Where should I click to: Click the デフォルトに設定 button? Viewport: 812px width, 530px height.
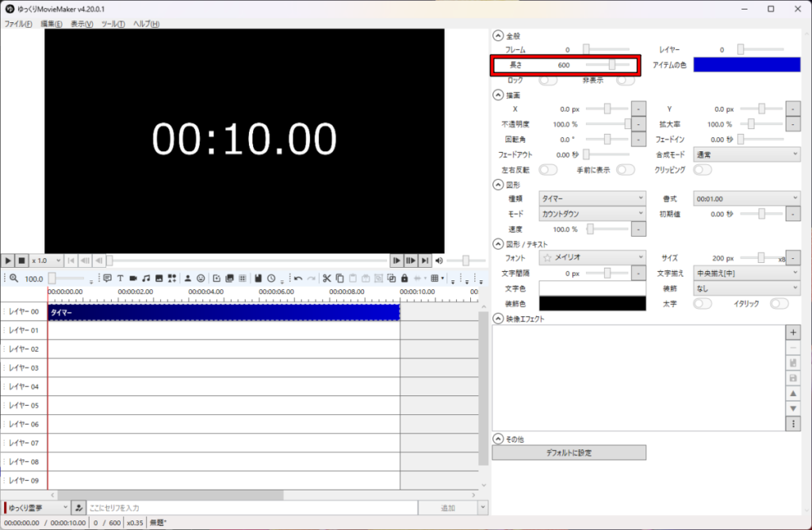pos(569,452)
